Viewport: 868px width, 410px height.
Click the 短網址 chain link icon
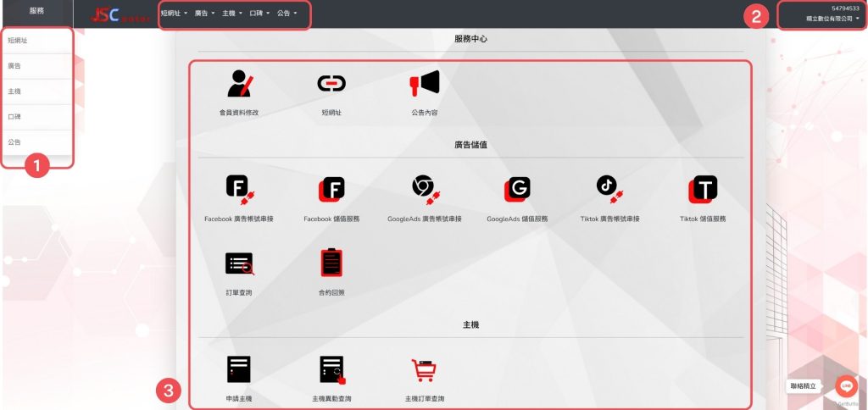click(x=331, y=84)
